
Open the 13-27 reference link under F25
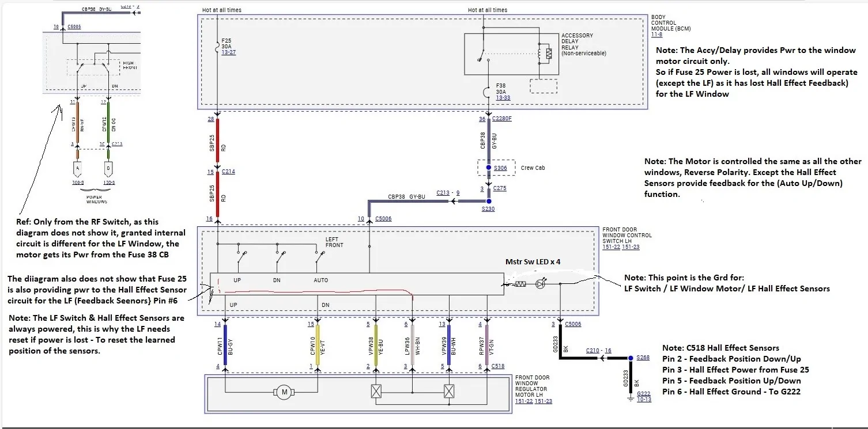pyautogui.click(x=228, y=52)
